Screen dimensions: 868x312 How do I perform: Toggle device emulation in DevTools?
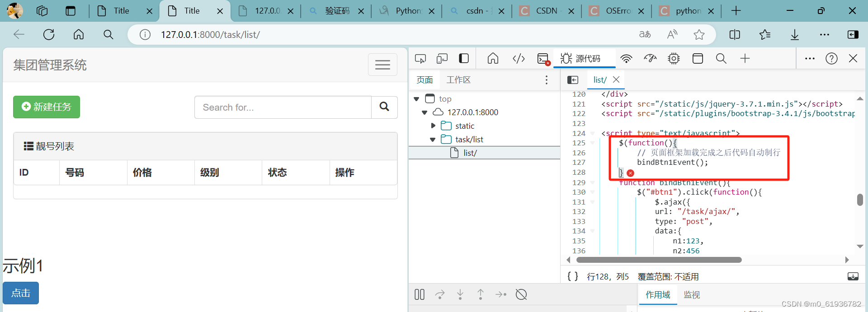[442, 58]
